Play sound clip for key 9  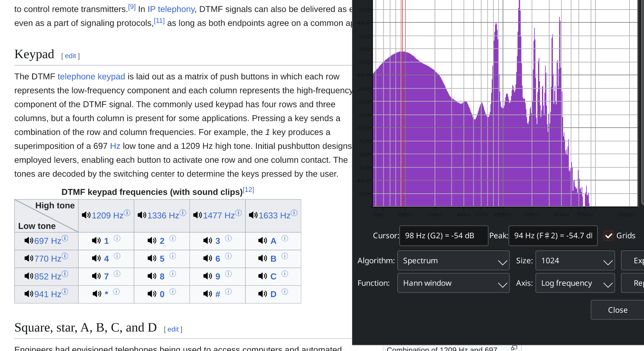click(208, 276)
